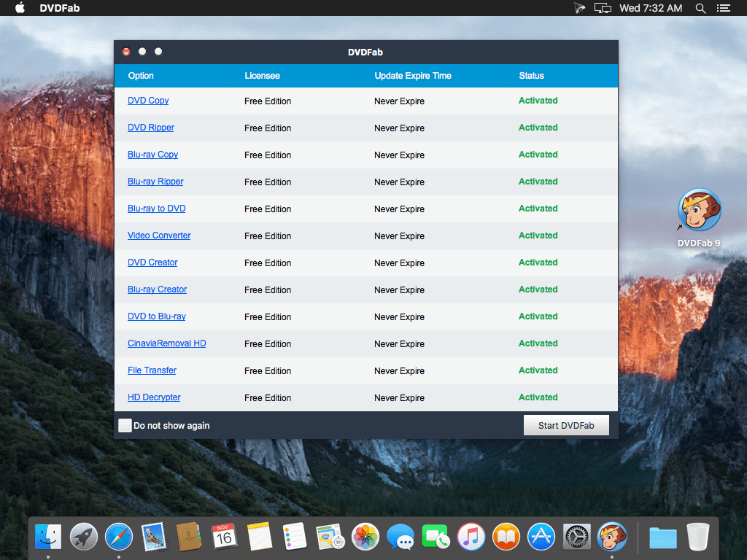Click Never Expire in Blu-ray Copy row
The image size is (747, 560).
(x=399, y=155)
